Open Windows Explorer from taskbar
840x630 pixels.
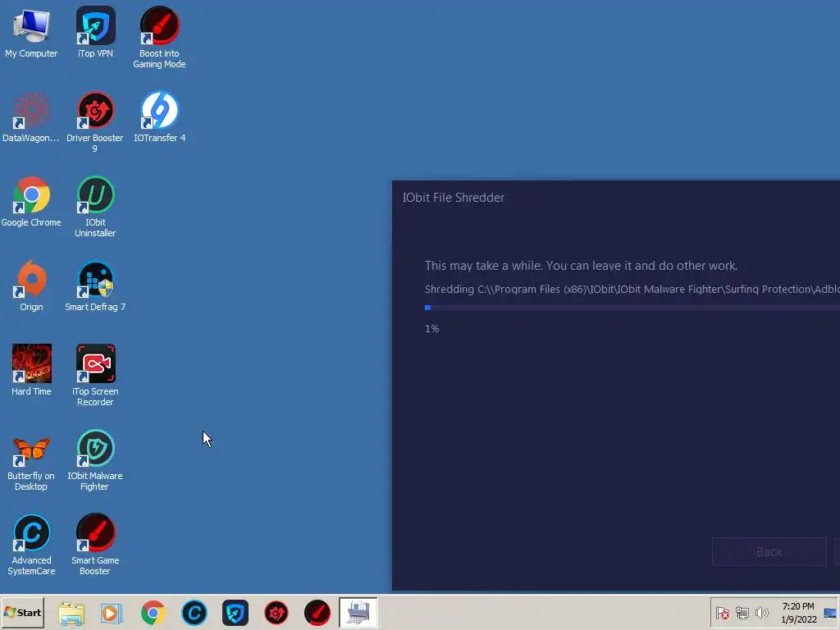point(71,613)
